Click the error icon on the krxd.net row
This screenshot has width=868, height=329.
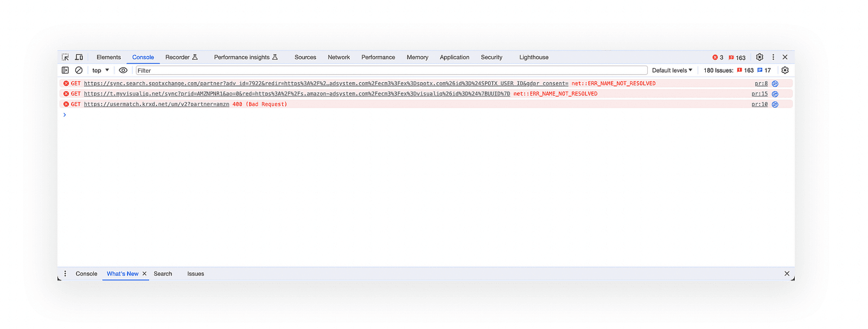(x=66, y=104)
